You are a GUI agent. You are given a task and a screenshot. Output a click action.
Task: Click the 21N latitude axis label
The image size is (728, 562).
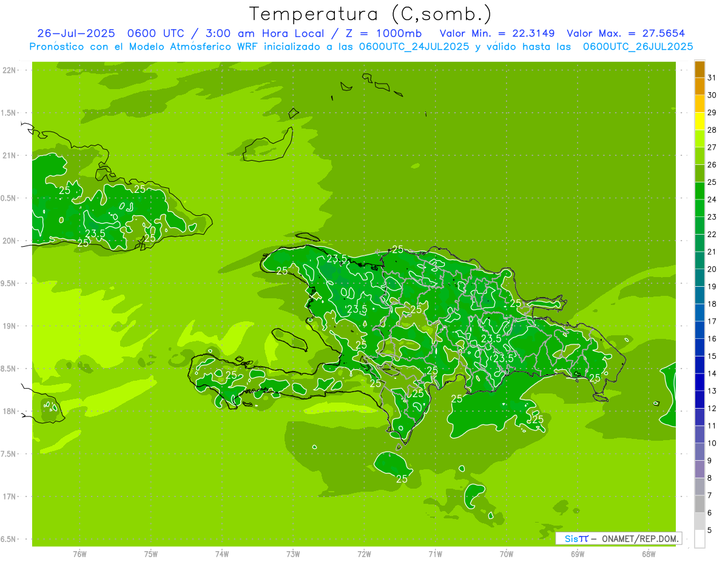9,155
